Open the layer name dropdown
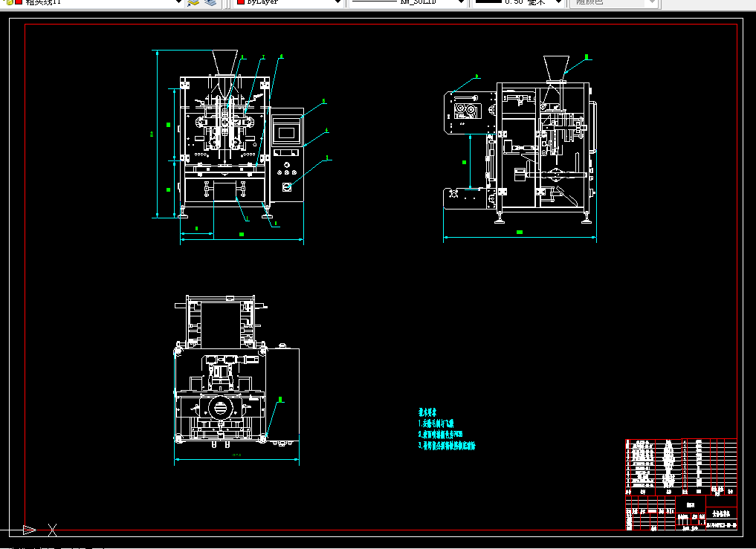The width and height of the screenshot is (756, 549). point(178,2)
